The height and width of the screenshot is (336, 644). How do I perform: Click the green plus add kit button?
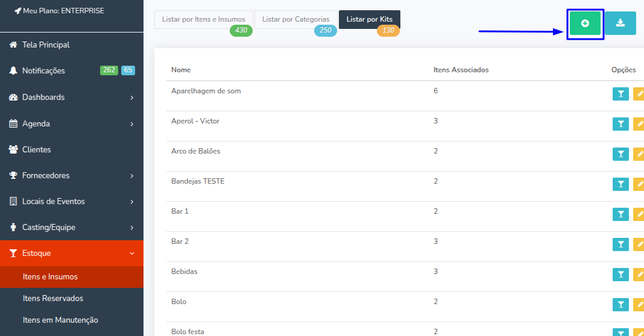coord(585,23)
